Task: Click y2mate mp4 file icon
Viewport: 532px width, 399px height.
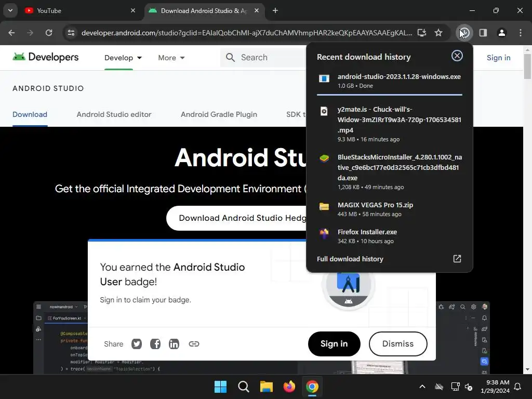Action: (324, 111)
